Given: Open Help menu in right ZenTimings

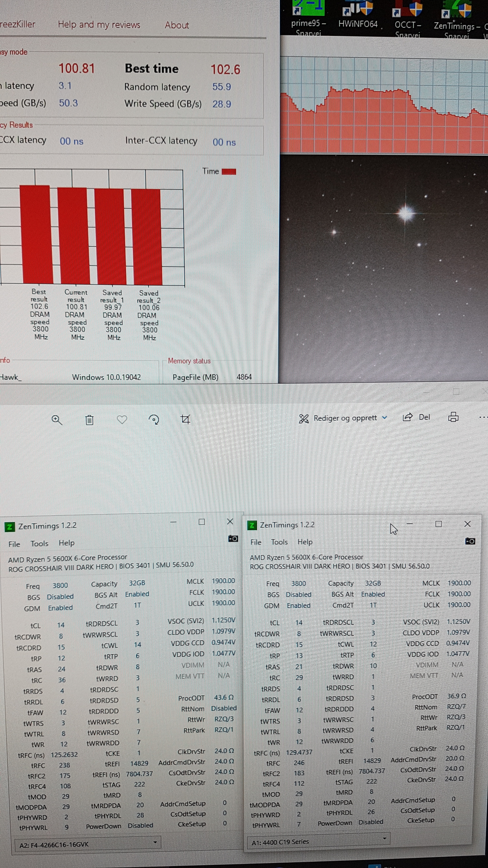Looking at the screenshot, I should coord(305,542).
